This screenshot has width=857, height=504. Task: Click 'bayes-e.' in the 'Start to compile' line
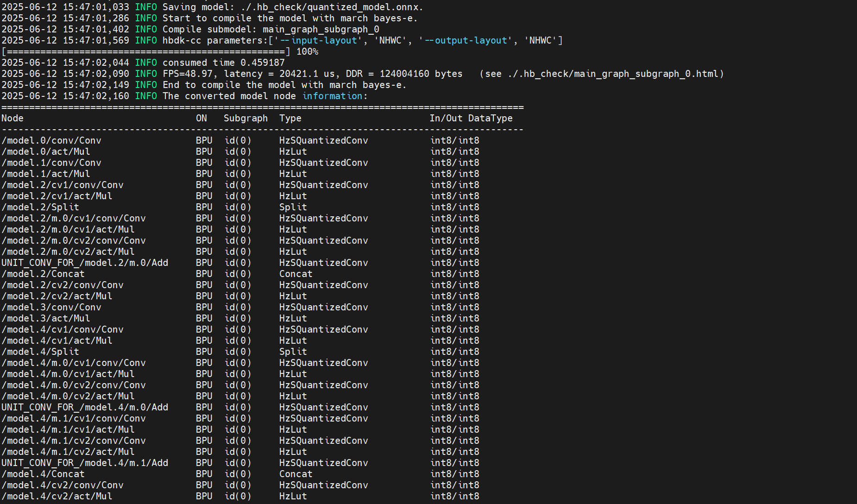(x=396, y=18)
